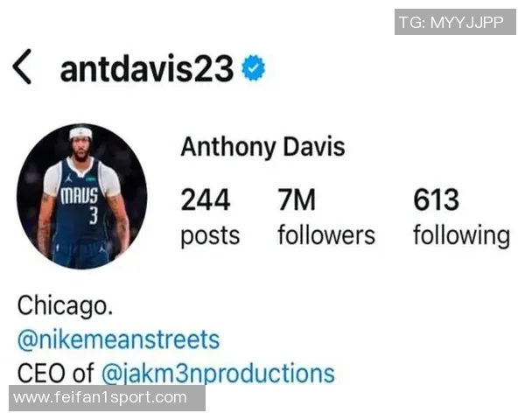Visit the @jakm3nproductions mention link
The image size is (525, 420).
218,374
